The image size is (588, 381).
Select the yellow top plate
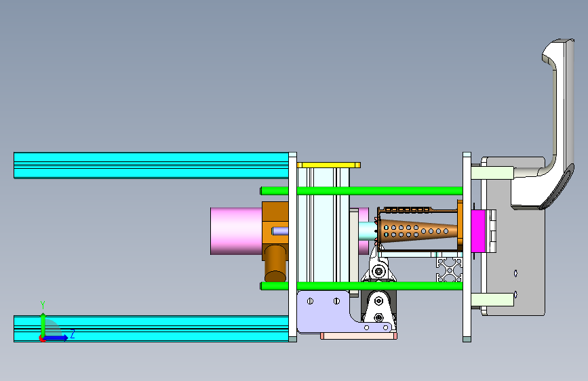point(328,165)
